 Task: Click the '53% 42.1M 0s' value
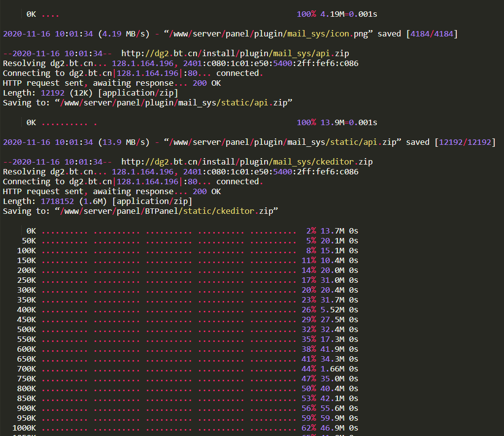330,399
